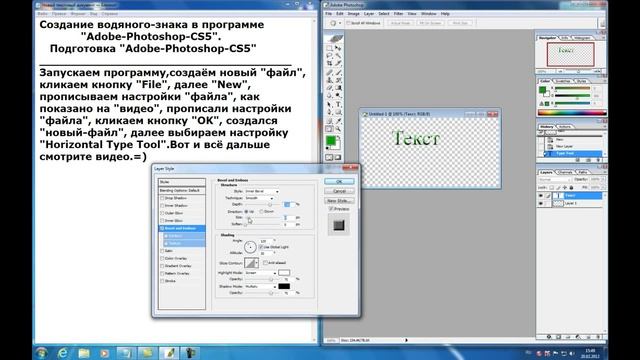Open the Shadow Mode dropdown
The image size is (640, 360).
(260, 287)
